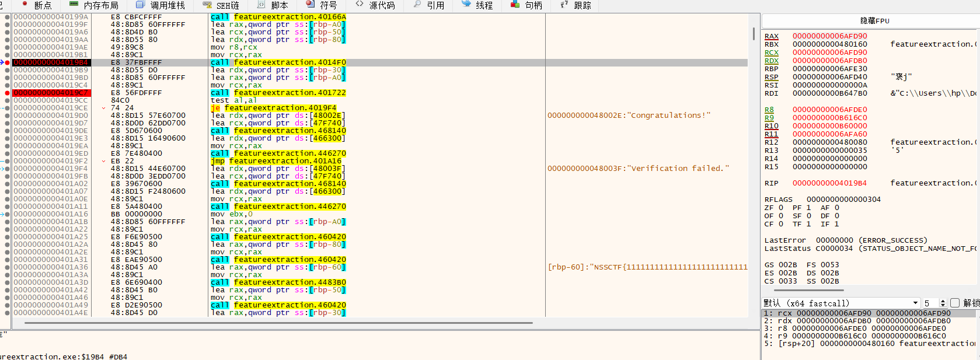Click the 句柄 handles tab icon
980x360 pixels.
click(515, 5)
